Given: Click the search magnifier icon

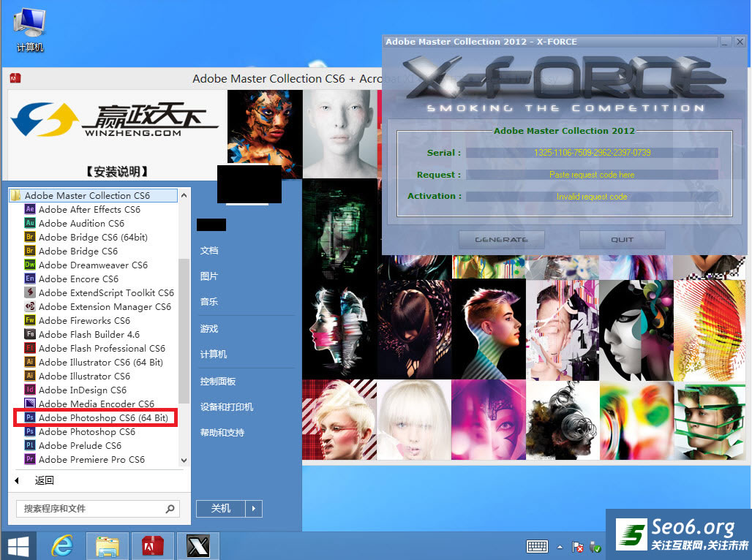Looking at the screenshot, I should [170, 509].
